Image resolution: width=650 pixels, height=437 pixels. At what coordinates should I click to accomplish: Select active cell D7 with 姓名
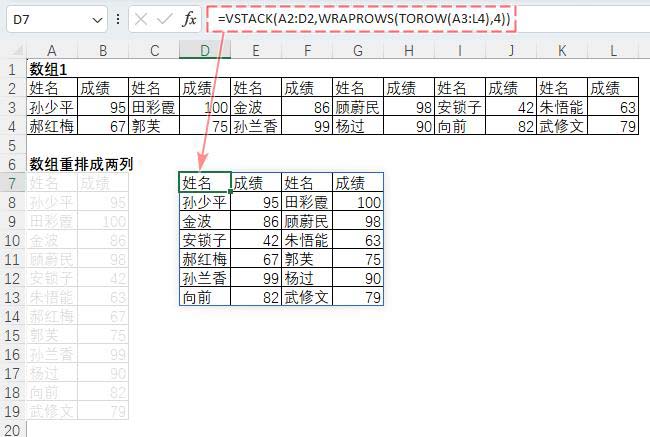click(205, 183)
